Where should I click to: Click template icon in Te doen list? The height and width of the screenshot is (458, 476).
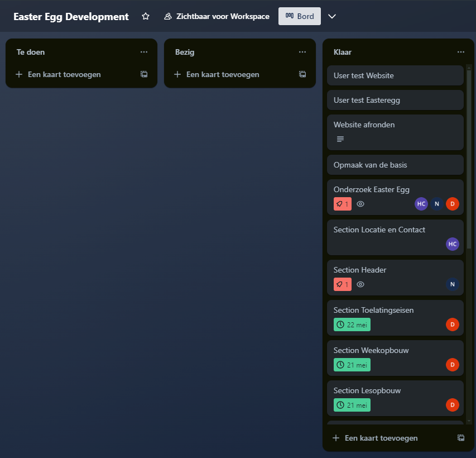[x=144, y=74]
